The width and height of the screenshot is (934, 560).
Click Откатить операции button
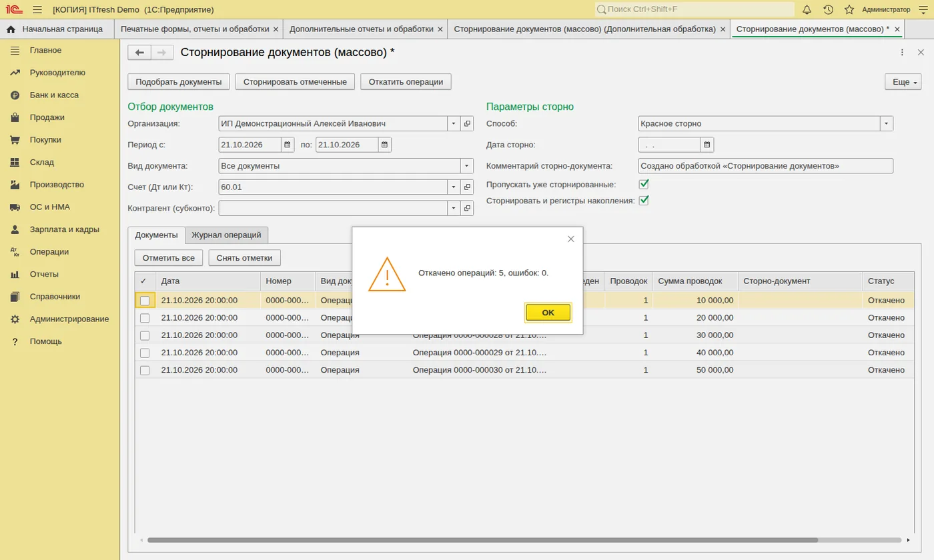(406, 82)
